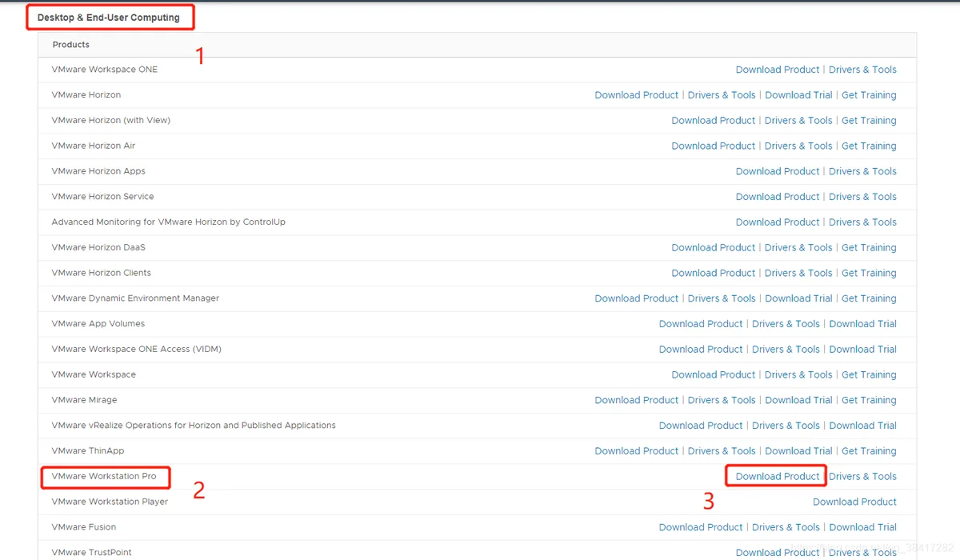Viewport: 960px width, 560px height.
Task: Download Trial for vRealize Operations for Horizon
Action: pyautogui.click(x=862, y=426)
